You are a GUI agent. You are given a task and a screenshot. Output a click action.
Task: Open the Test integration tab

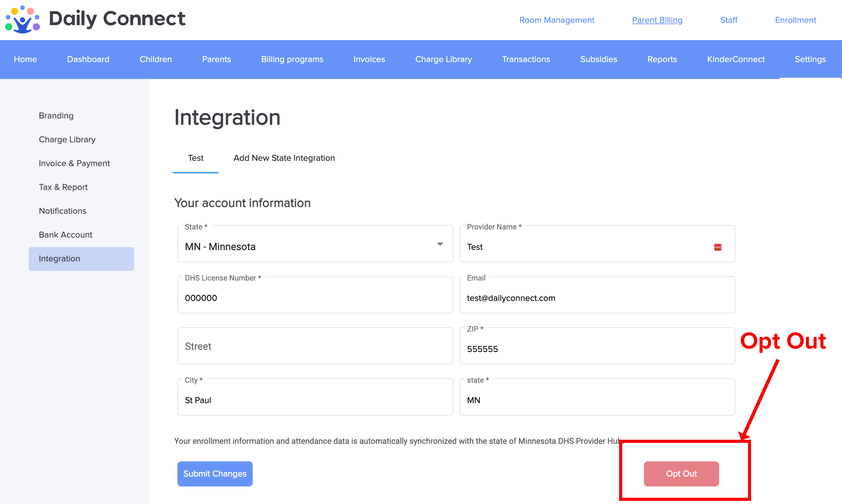click(195, 158)
